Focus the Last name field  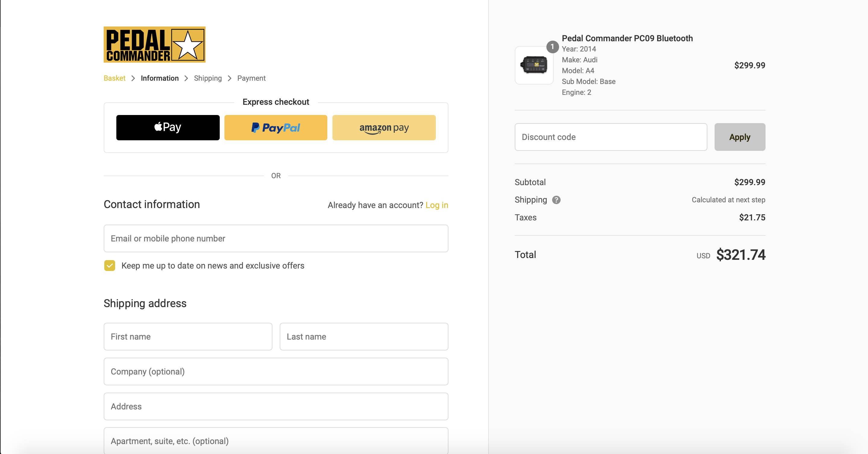tap(364, 337)
